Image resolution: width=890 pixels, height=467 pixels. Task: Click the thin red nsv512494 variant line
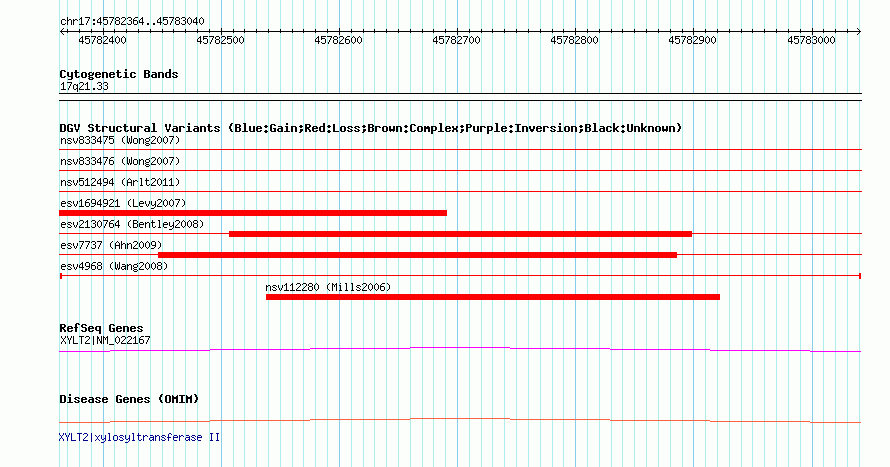(x=460, y=192)
